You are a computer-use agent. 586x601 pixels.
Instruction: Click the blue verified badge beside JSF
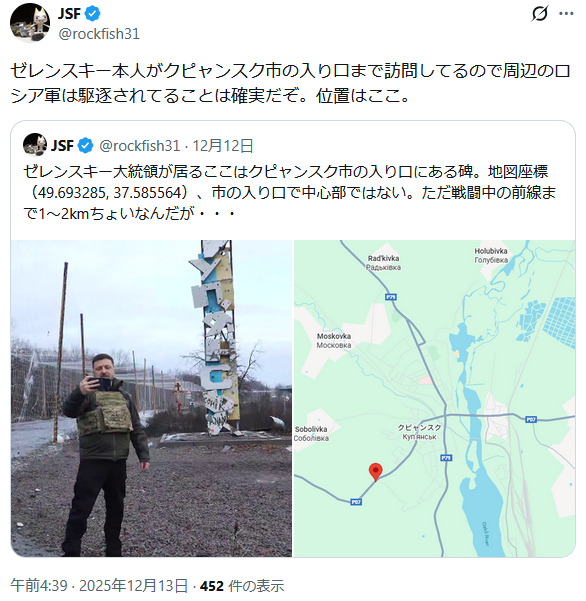click(92, 14)
